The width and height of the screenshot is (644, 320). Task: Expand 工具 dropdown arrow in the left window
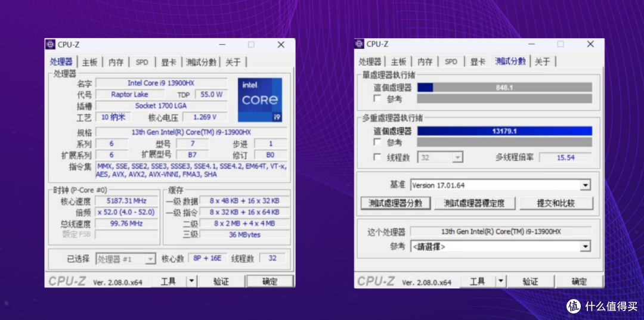(191, 281)
